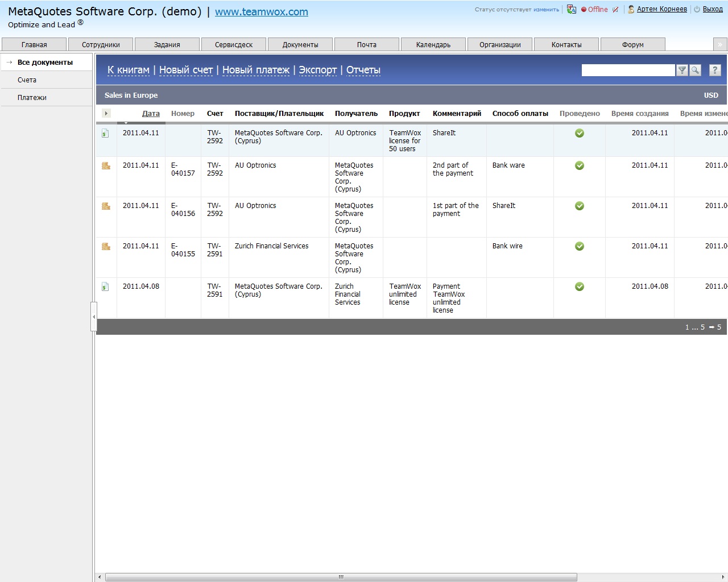Image resolution: width=728 pixels, height=582 pixels.
Task: Click invoice icon of the 2011.04.08 row
Action: click(x=105, y=287)
